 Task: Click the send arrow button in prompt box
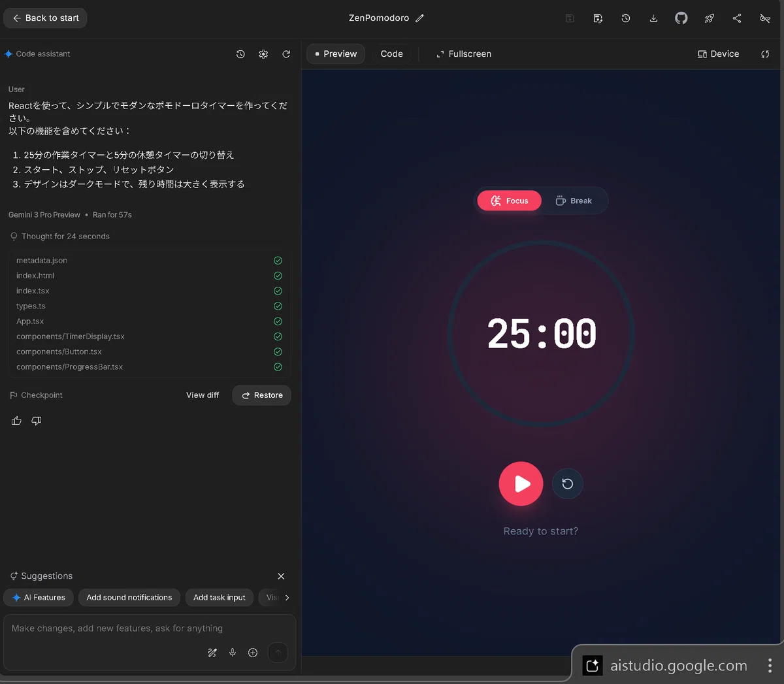click(278, 653)
